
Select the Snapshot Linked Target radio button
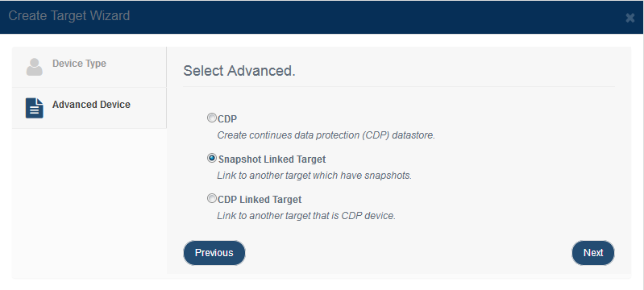[212, 158]
